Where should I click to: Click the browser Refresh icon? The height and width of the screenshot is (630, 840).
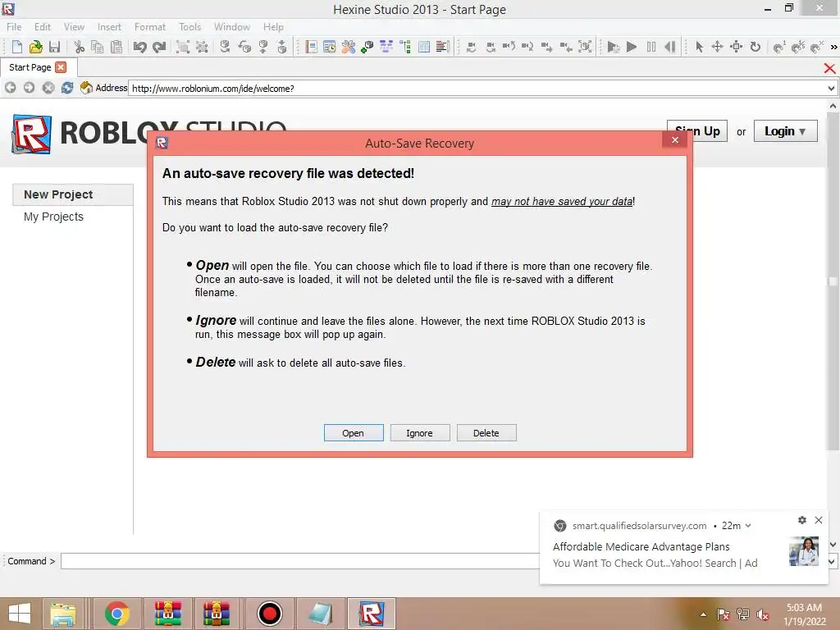pos(67,88)
